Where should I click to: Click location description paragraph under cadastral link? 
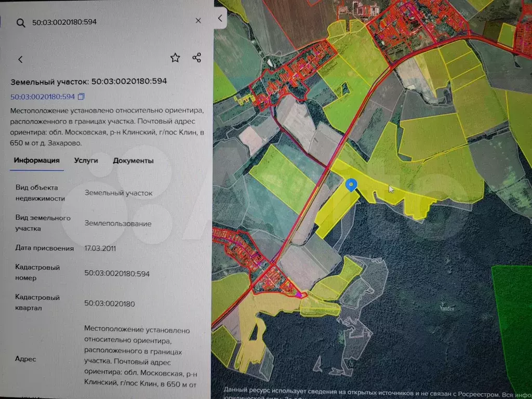pos(107,127)
